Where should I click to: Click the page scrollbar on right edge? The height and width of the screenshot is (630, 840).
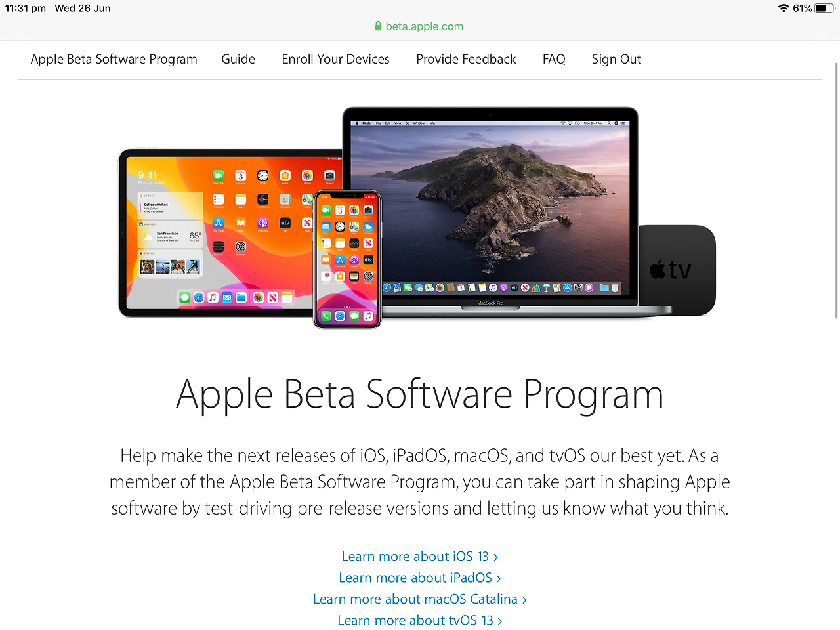(836, 190)
